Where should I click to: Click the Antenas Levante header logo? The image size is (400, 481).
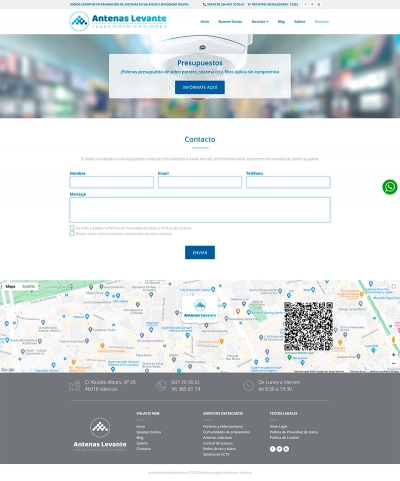[118, 21]
